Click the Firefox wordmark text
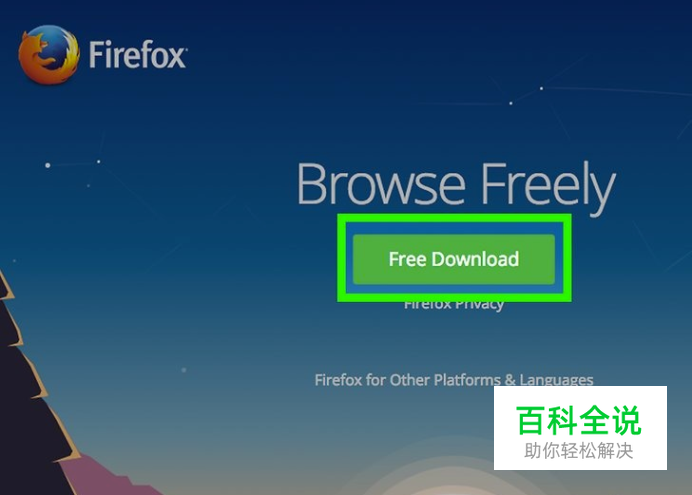This screenshot has width=692, height=495. point(137,55)
